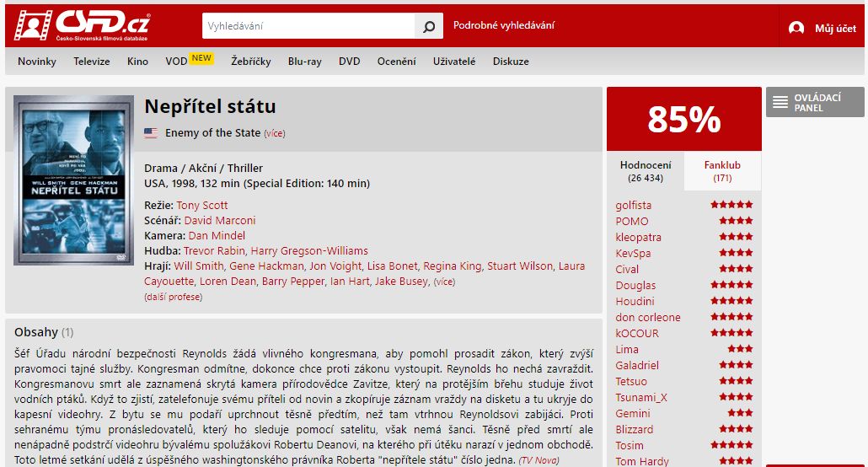Click the TV Nova source link

tap(538, 460)
